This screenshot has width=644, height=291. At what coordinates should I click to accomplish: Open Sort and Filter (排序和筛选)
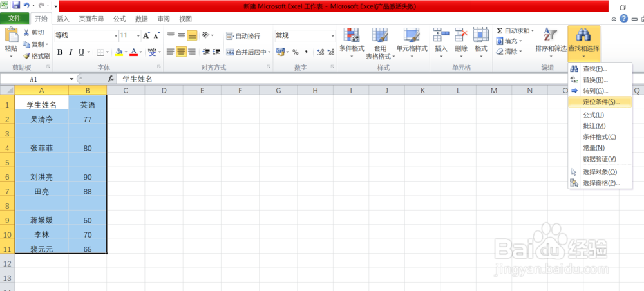click(x=551, y=44)
